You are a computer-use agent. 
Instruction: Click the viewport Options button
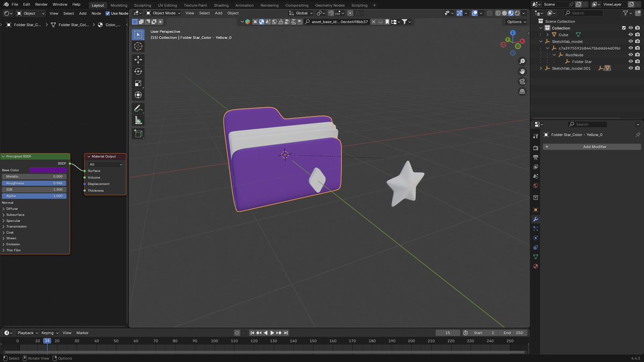click(x=516, y=22)
